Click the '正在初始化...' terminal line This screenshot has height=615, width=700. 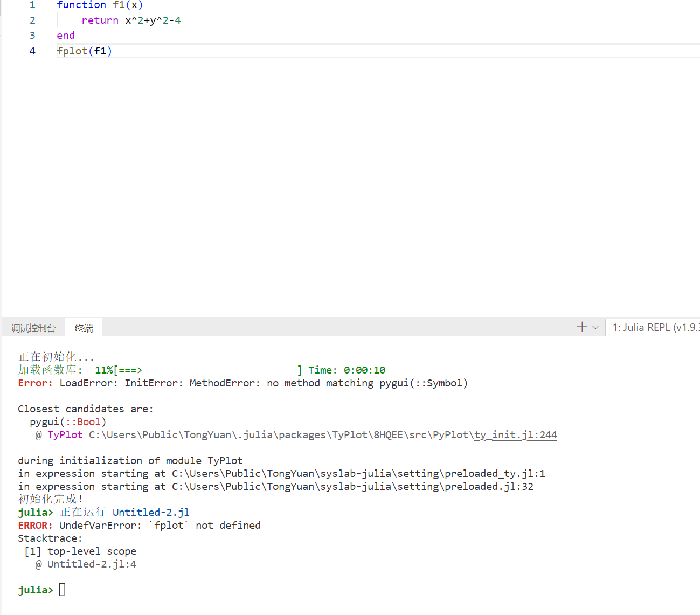tap(56, 357)
